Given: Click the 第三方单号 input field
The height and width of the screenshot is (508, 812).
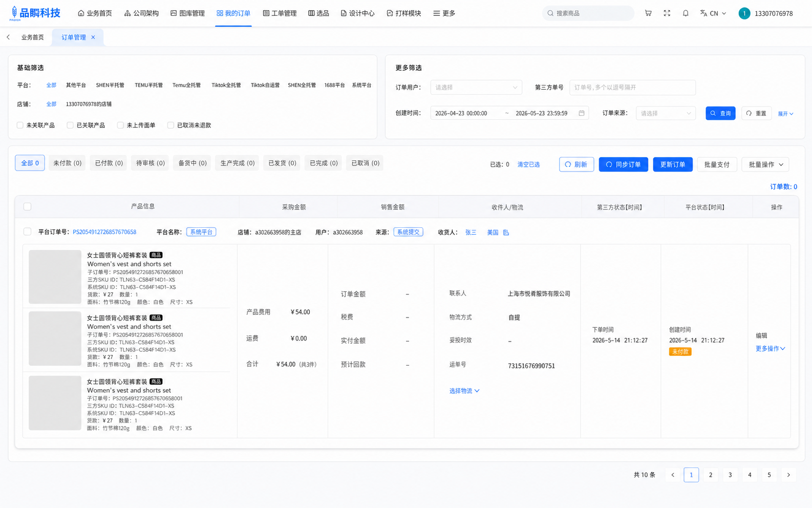Looking at the screenshot, I should (x=632, y=88).
